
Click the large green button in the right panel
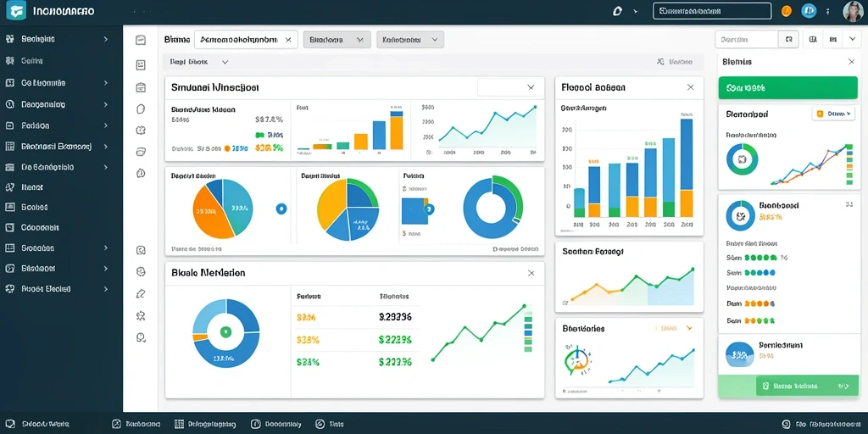coord(787,87)
